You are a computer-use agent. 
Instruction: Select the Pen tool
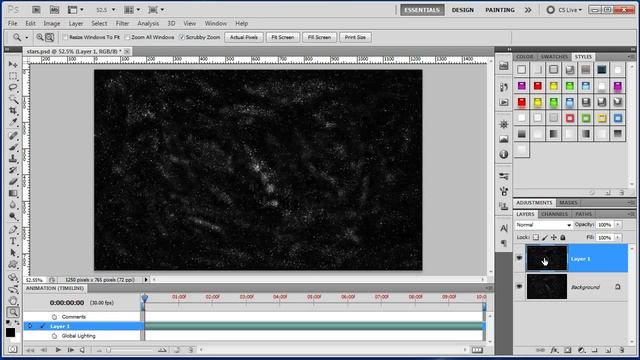[13, 230]
